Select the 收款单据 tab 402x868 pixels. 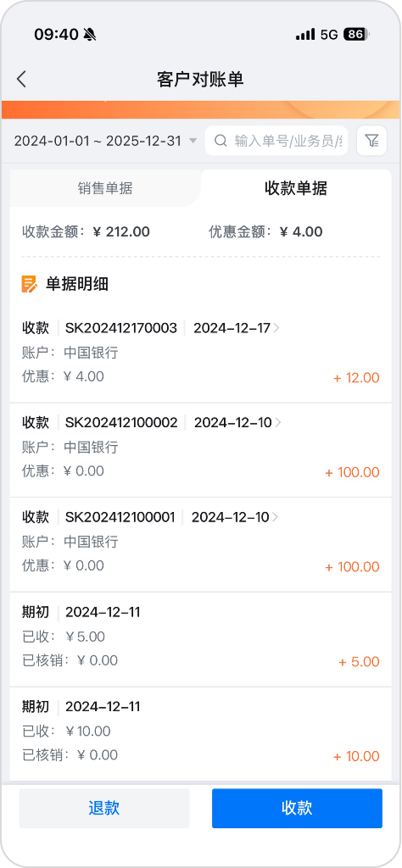pyautogui.click(x=296, y=188)
